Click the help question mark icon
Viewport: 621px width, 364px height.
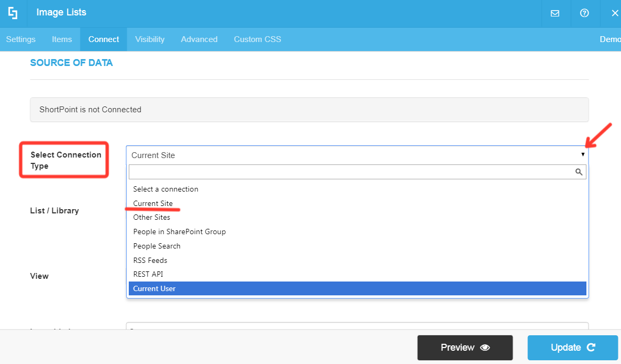584,13
